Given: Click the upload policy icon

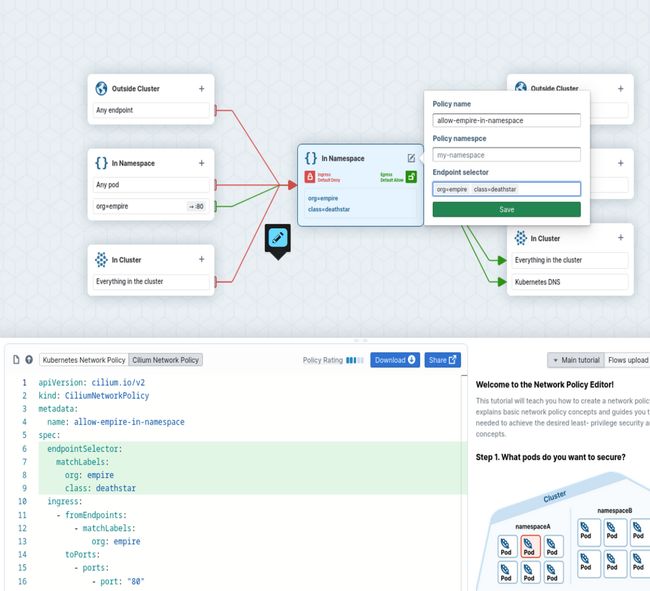Looking at the screenshot, I should pyautogui.click(x=29, y=360).
